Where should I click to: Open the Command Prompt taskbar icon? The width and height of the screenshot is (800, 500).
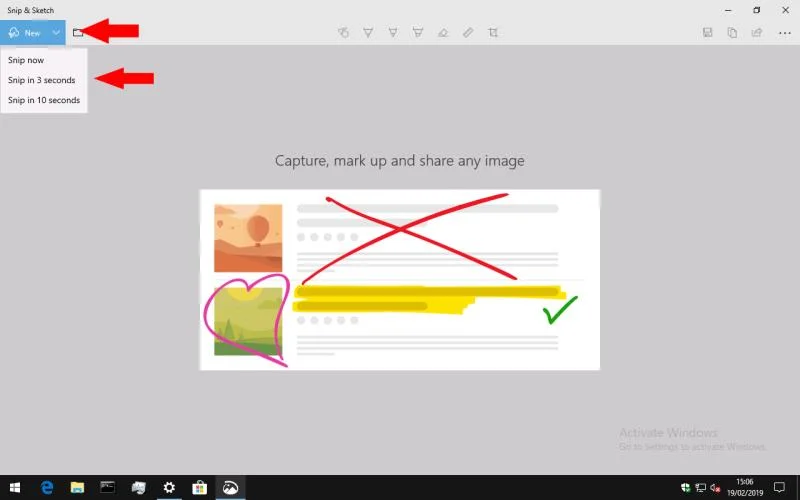click(108, 488)
